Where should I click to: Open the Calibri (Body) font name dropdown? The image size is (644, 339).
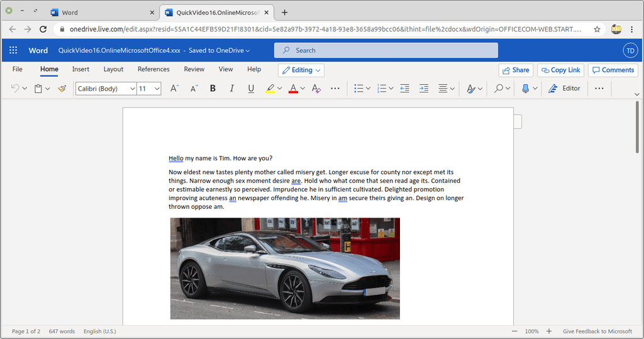pos(106,89)
